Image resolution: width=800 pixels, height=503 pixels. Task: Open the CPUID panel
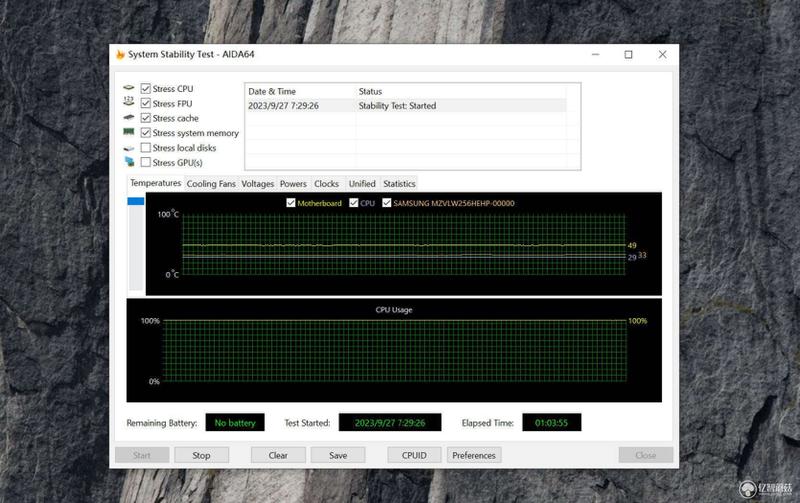[x=414, y=455]
